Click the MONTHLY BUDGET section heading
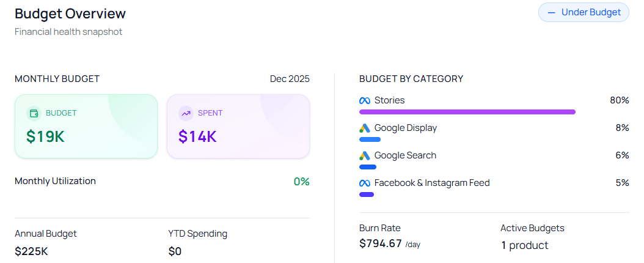644x263 pixels. pyautogui.click(x=57, y=79)
